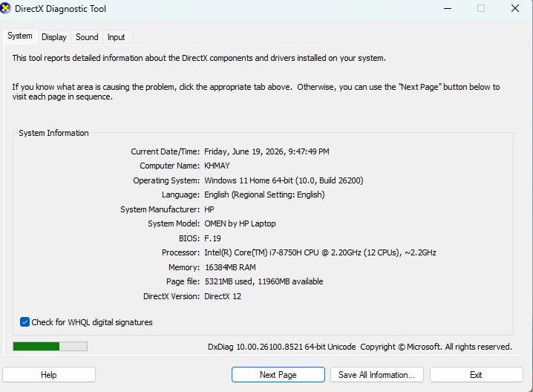Click the disabled maximize window button

click(x=481, y=8)
